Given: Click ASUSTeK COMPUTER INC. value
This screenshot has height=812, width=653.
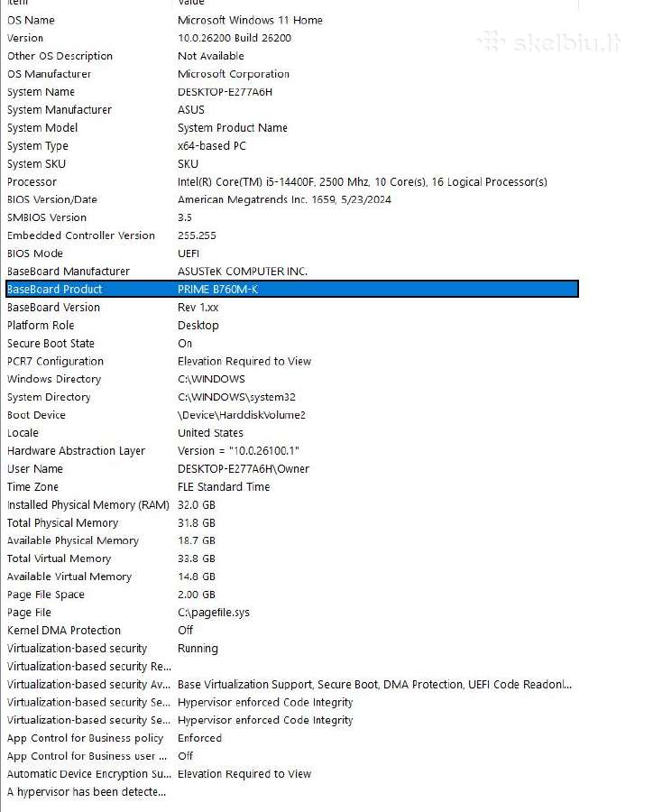Looking at the screenshot, I should tap(243, 272).
